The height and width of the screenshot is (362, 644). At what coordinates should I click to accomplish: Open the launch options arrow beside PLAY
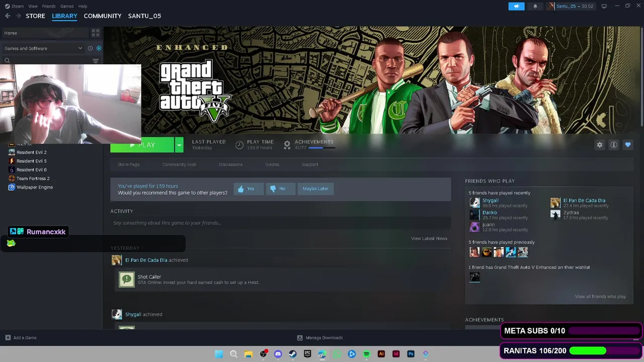179,145
